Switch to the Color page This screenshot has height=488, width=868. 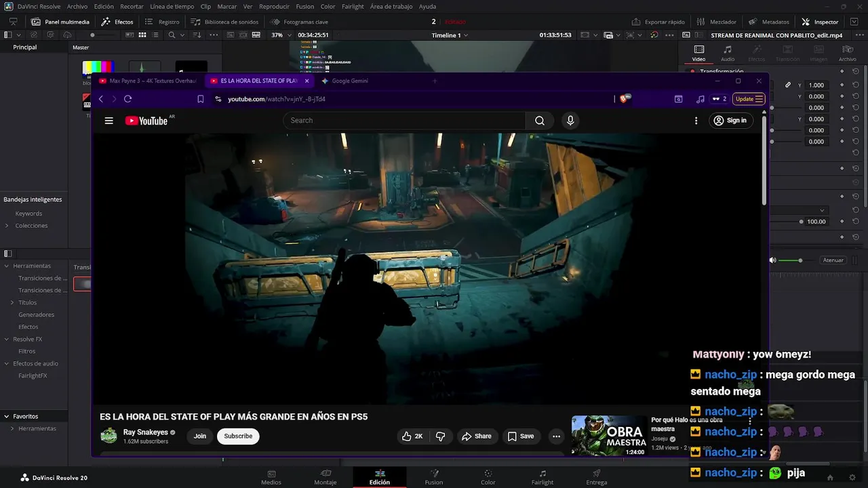point(488,477)
